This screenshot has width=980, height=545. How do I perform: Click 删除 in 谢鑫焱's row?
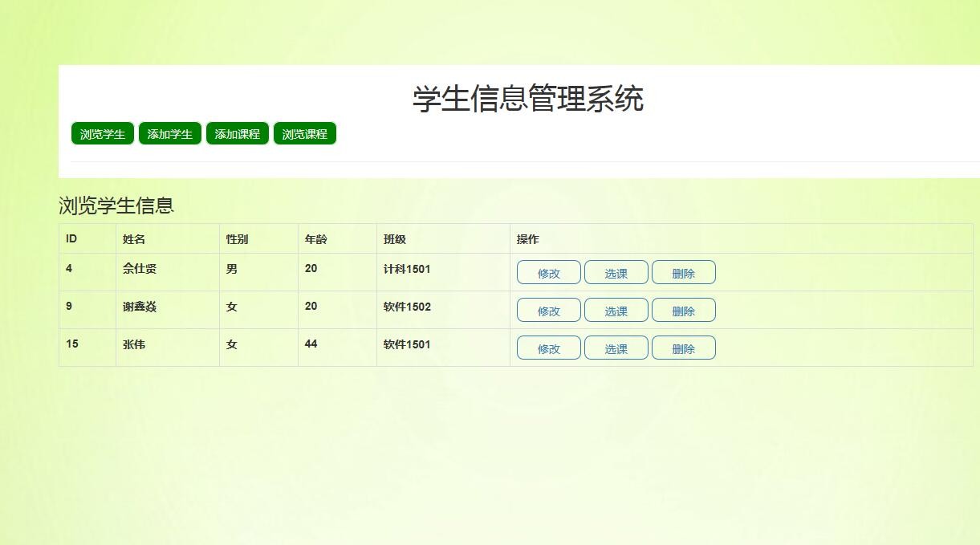(x=684, y=311)
